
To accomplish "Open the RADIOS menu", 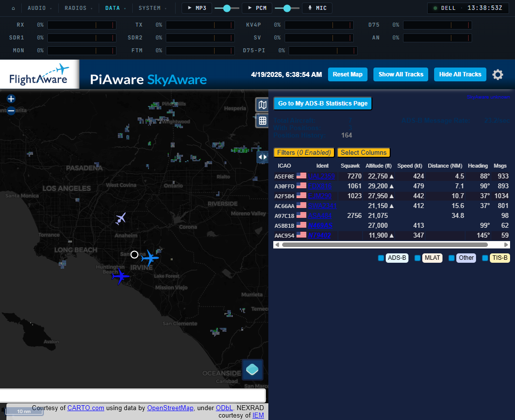I will coord(78,8).
